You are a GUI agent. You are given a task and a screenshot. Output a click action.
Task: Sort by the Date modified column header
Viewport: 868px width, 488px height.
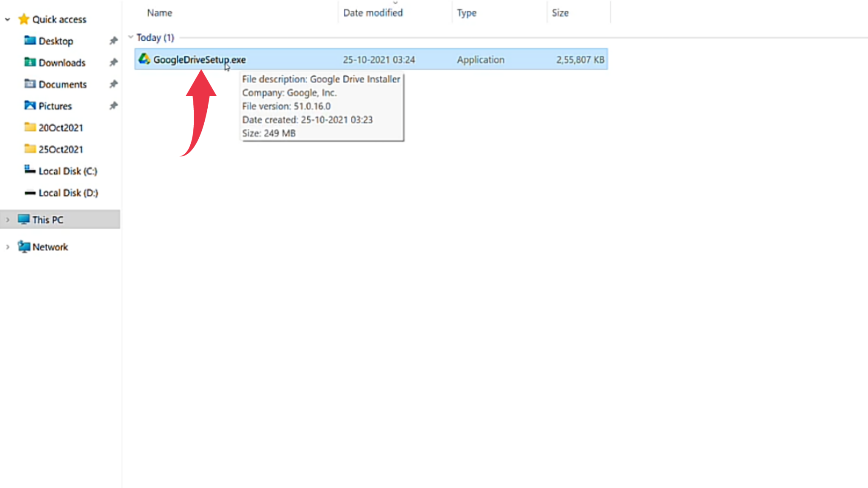(373, 13)
